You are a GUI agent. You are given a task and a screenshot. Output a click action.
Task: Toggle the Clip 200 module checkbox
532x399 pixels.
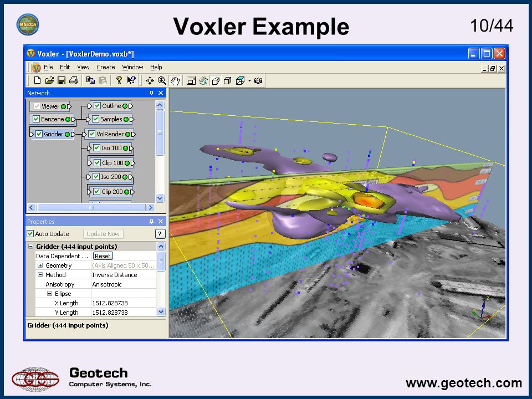coord(96,192)
